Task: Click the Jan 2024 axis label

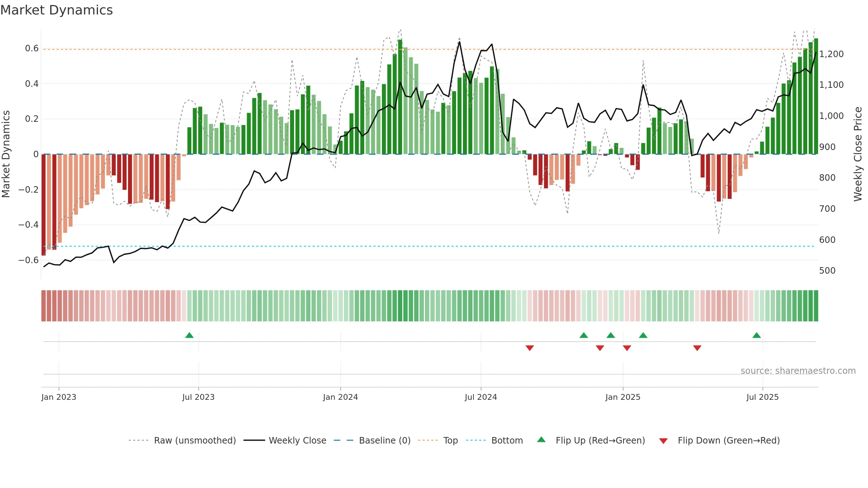Action: point(340,397)
